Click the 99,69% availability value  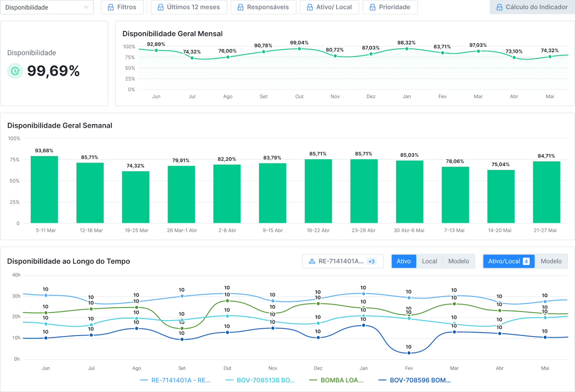tap(54, 71)
